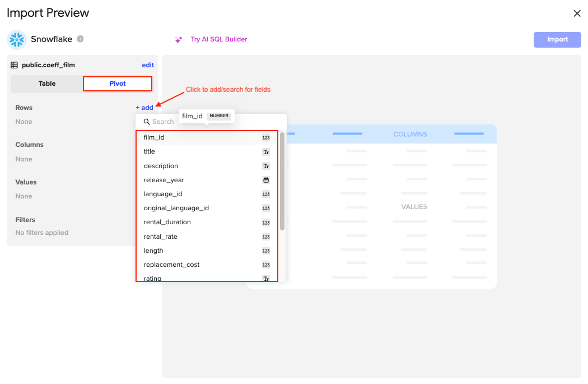Click the search magnifier icon in dropdown
This screenshot has height=384, width=588.
click(147, 122)
